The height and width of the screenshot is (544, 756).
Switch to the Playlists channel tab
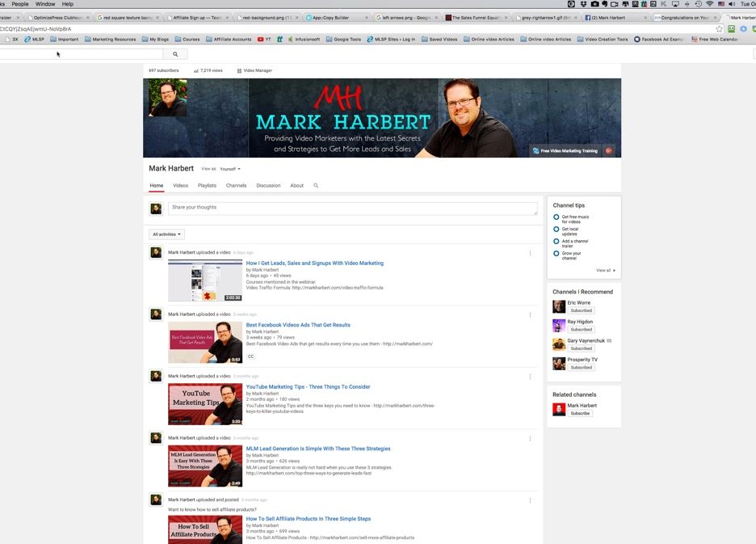[207, 185]
